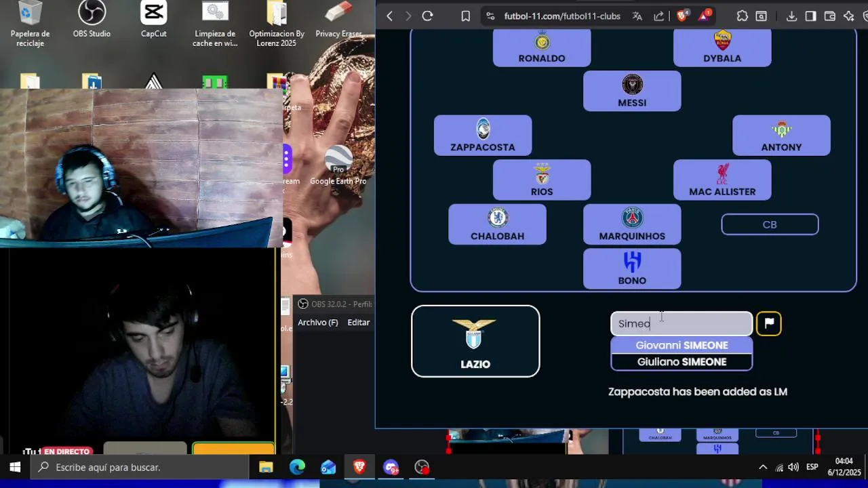Click the MARQUINHOS player card
Viewport: 868px width, 488px height.
[x=632, y=224]
